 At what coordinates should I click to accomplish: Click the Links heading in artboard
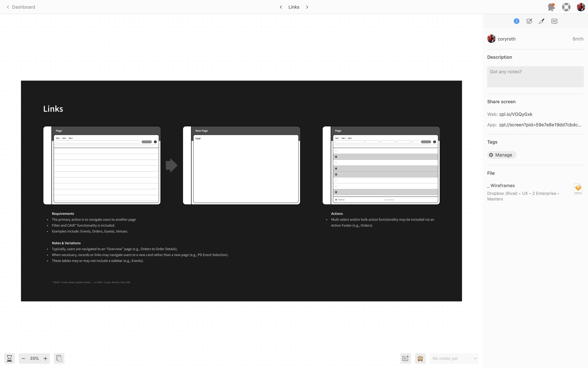point(53,109)
